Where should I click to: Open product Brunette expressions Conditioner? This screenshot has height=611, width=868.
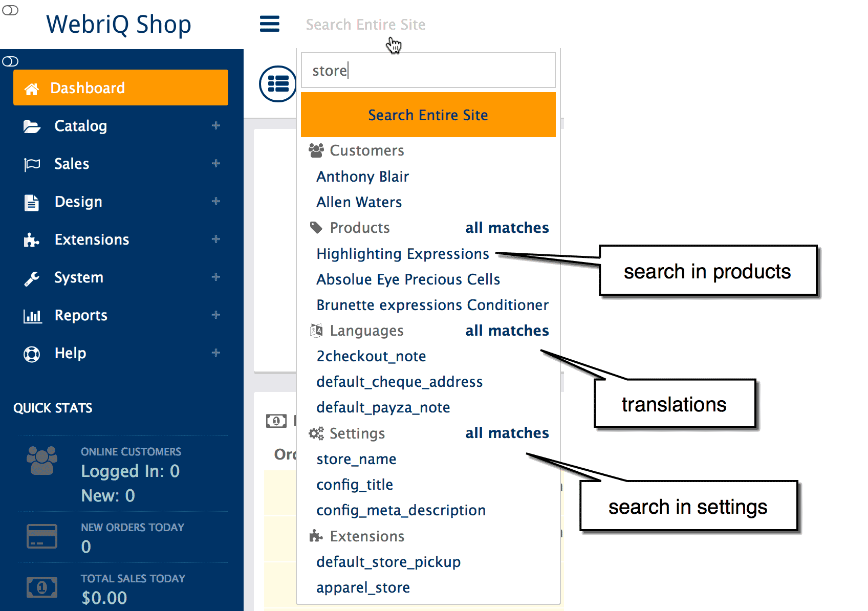(x=432, y=305)
